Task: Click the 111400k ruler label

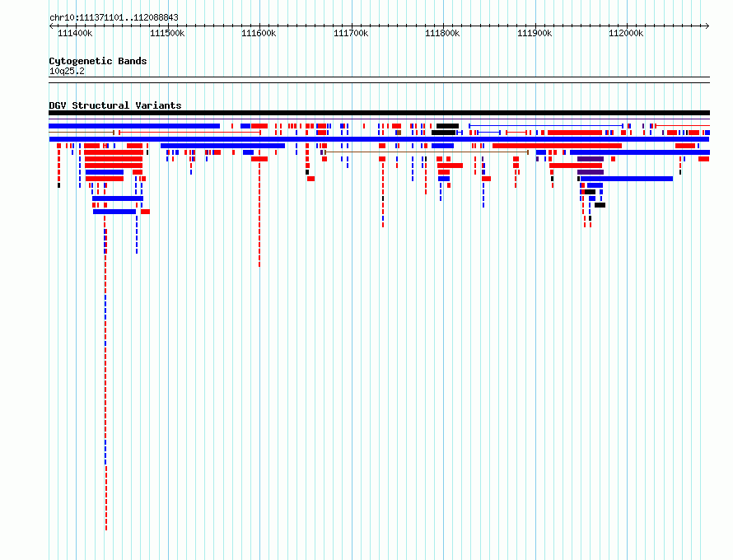Action: [x=75, y=34]
